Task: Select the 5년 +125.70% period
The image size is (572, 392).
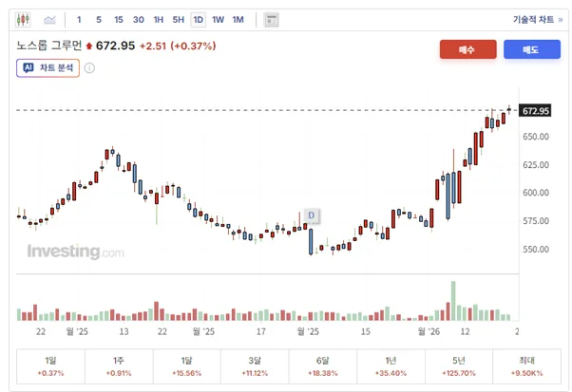Action: pos(459,366)
